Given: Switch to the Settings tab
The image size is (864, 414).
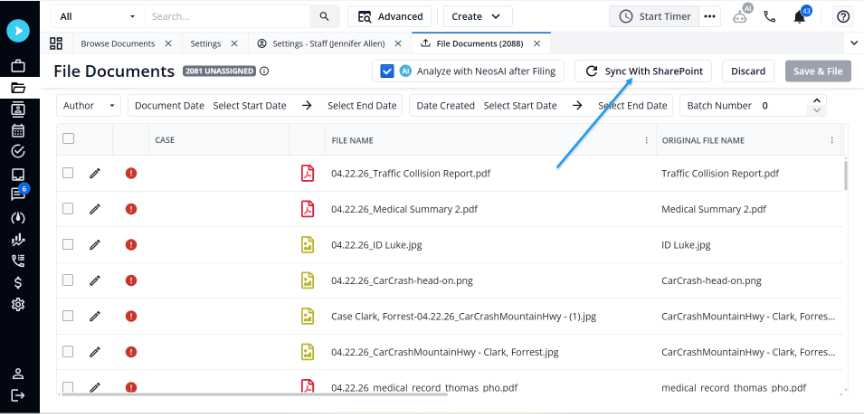Looking at the screenshot, I should [206, 44].
